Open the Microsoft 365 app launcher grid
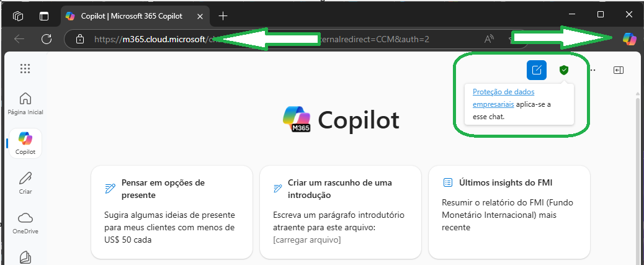The height and width of the screenshot is (265, 644). (x=25, y=68)
